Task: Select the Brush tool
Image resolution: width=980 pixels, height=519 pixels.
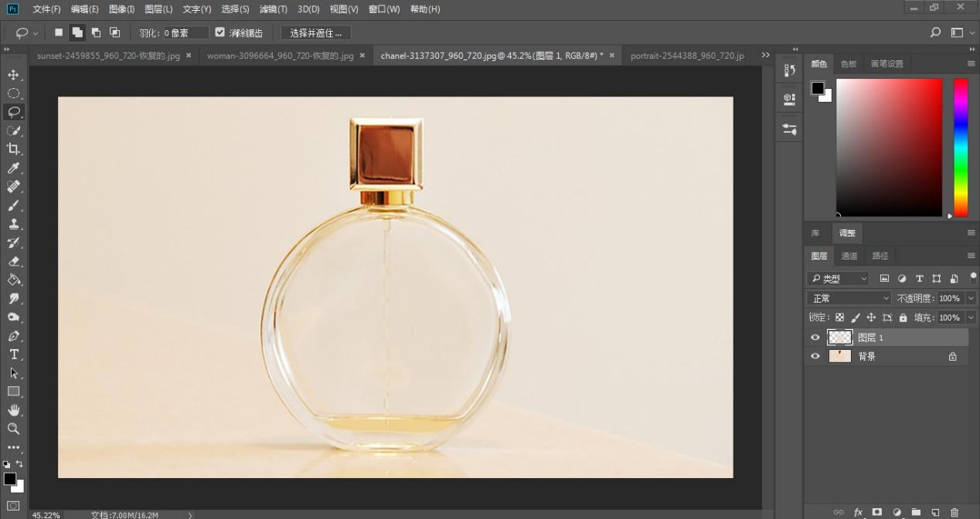Action: (13, 205)
